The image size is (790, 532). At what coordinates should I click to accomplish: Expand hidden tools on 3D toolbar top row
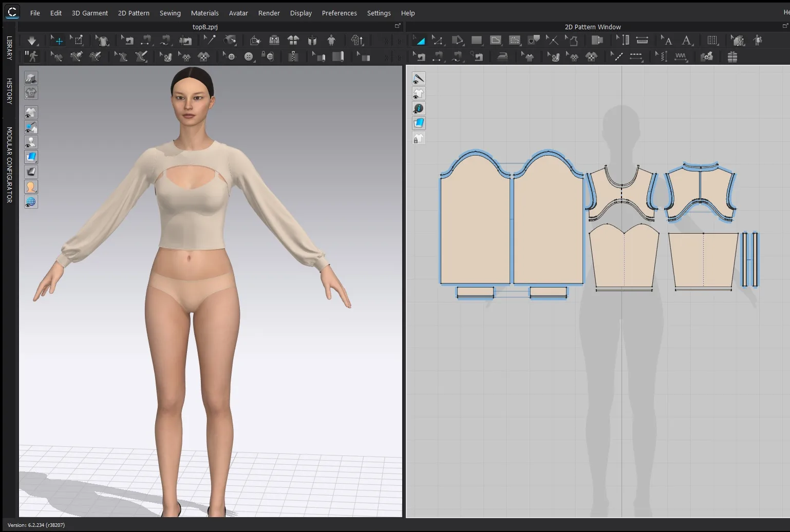point(386,41)
